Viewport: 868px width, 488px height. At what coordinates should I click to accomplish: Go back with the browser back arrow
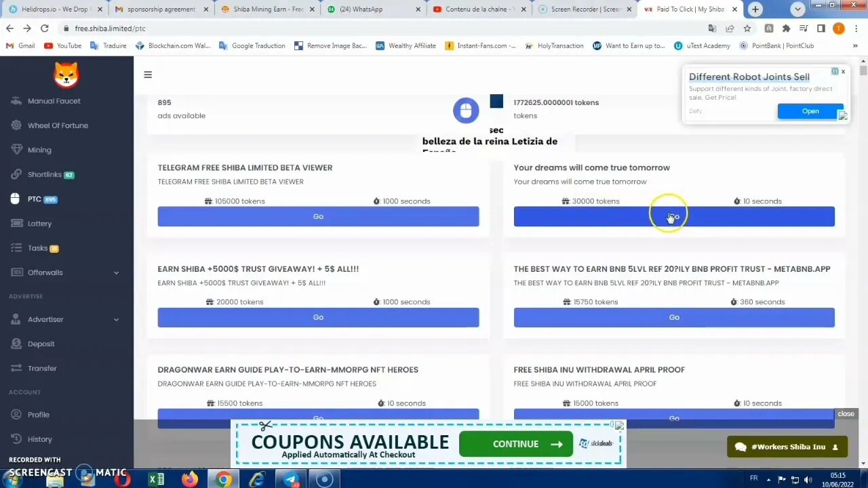pyautogui.click(x=9, y=28)
